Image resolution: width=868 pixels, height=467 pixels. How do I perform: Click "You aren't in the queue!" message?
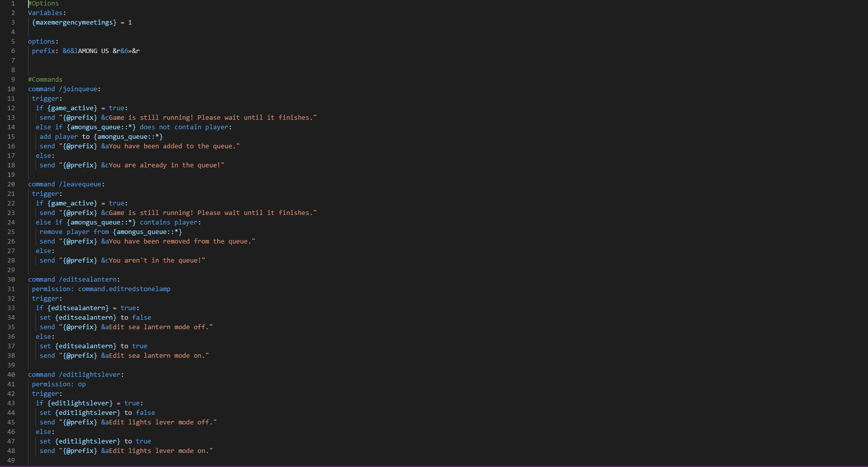(155, 261)
